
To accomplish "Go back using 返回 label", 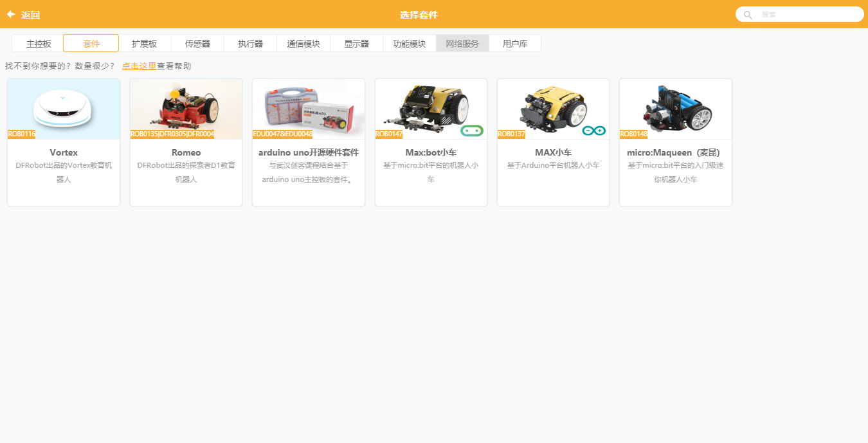I will point(30,15).
